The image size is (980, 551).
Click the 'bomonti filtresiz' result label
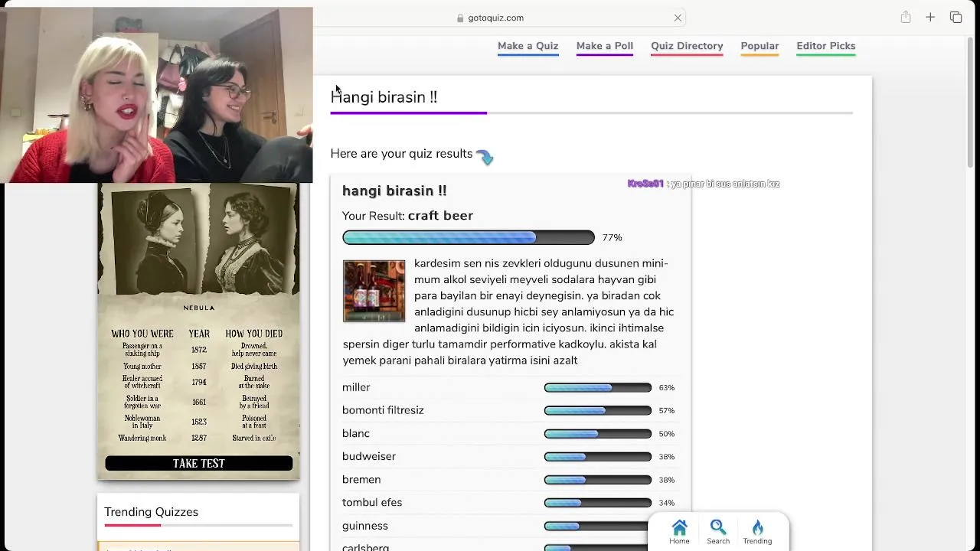point(383,410)
